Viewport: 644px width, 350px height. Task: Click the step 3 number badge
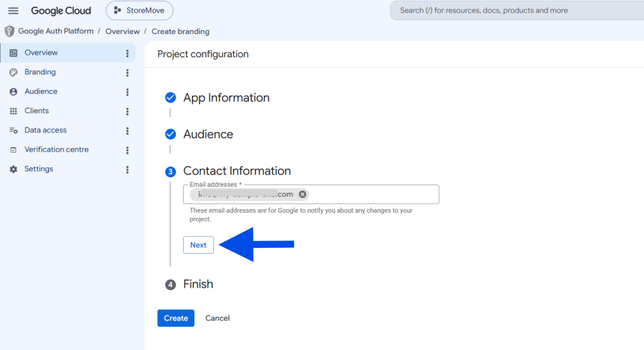pos(170,171)
